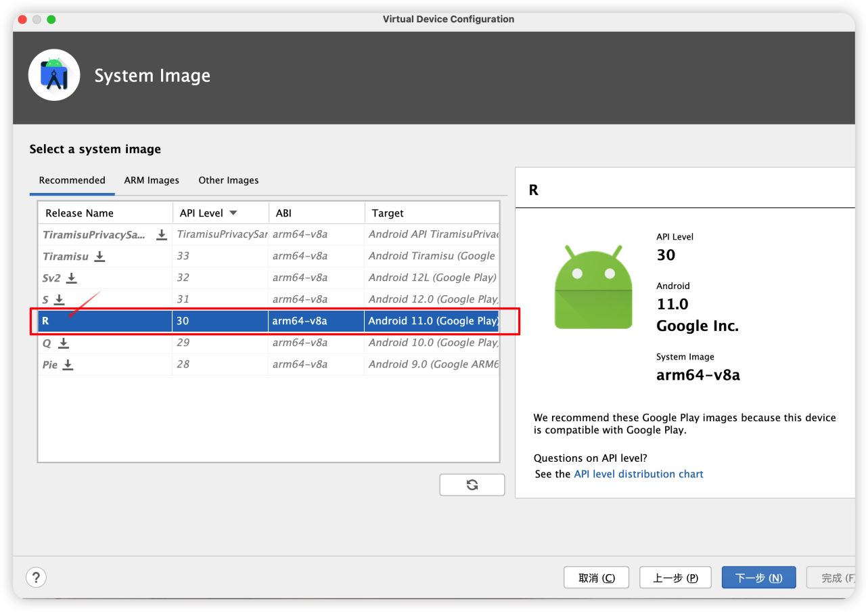The width and height of the screenshot is (868, 612).
Task: Click the 完成 (Finish) button
Action: pyautogui.click(x=831, y=577)
